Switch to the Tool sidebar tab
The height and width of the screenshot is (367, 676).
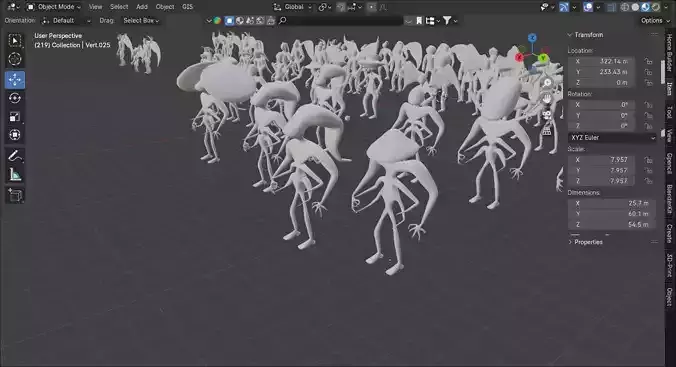(x=670, y=112)
